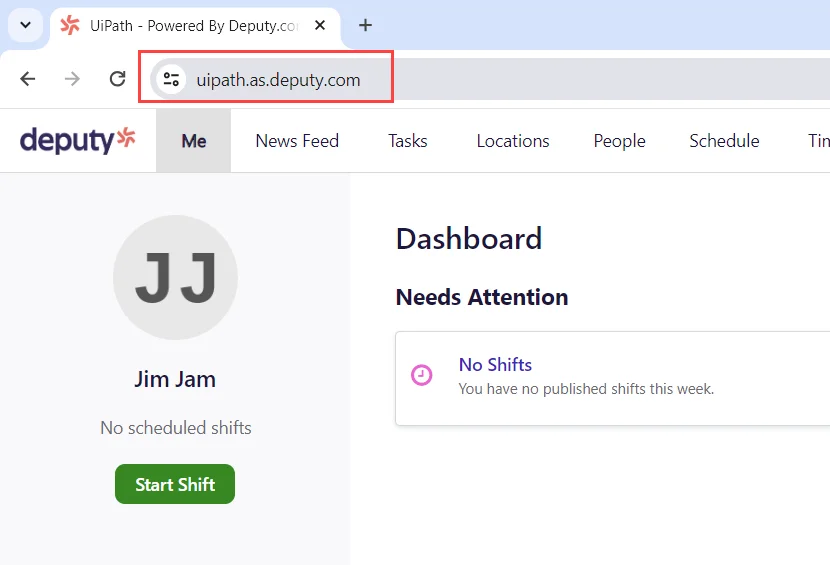Click the pink clock icon beside No Shifts
This screenshot has height=565, width=830.
click(422, 375)
